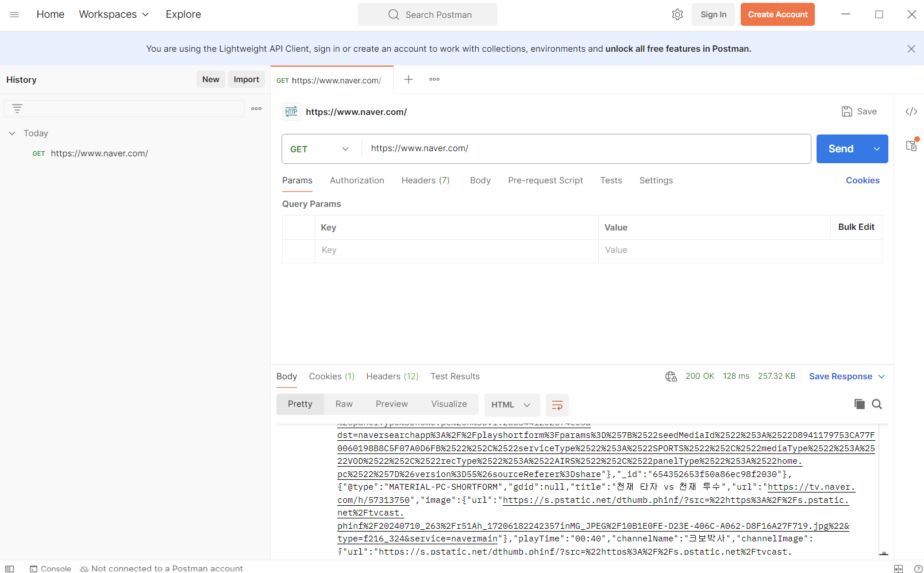Click the Send button
Viewport: 924px width, 573px height.
[x=841, y=149]
